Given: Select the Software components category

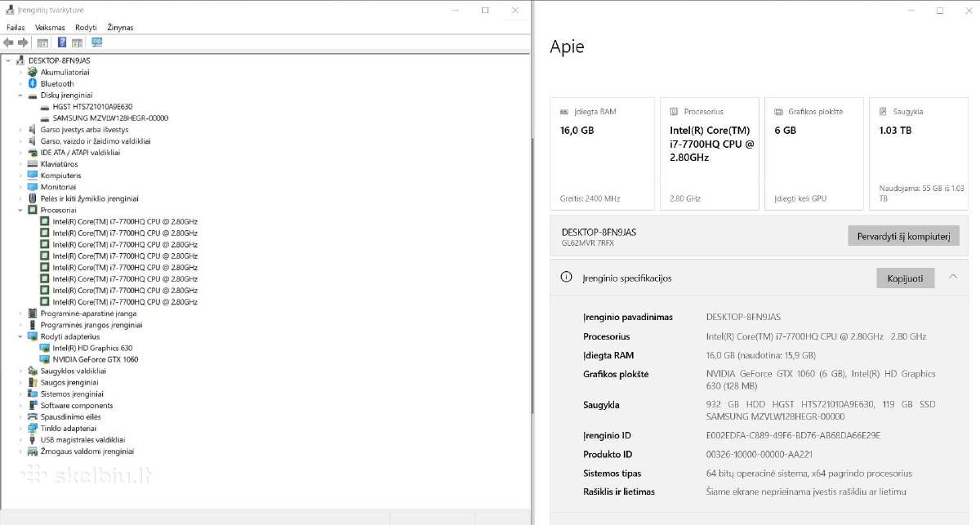Looking at the screenshot, I should (x=77, y=405).
